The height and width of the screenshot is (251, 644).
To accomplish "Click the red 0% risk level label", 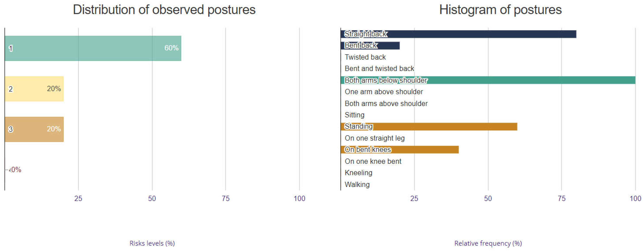I will tap(15, 170).
